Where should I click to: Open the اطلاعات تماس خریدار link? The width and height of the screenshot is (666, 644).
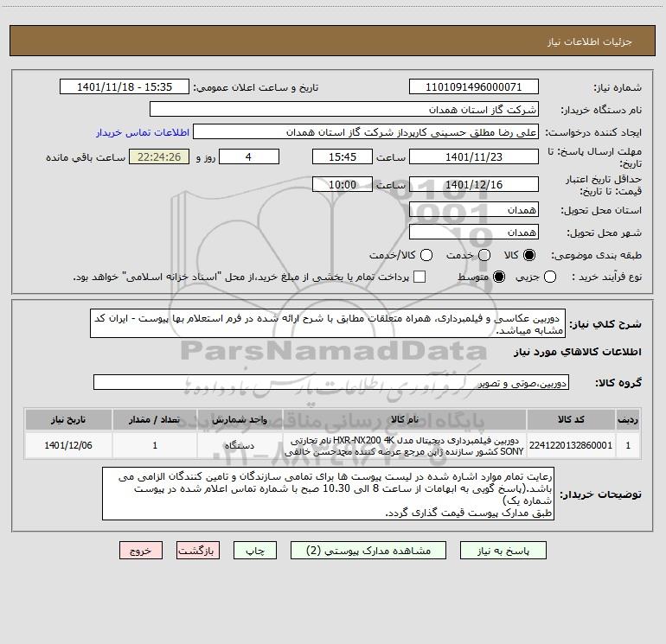pyautogui.click(x=143, y=132)
